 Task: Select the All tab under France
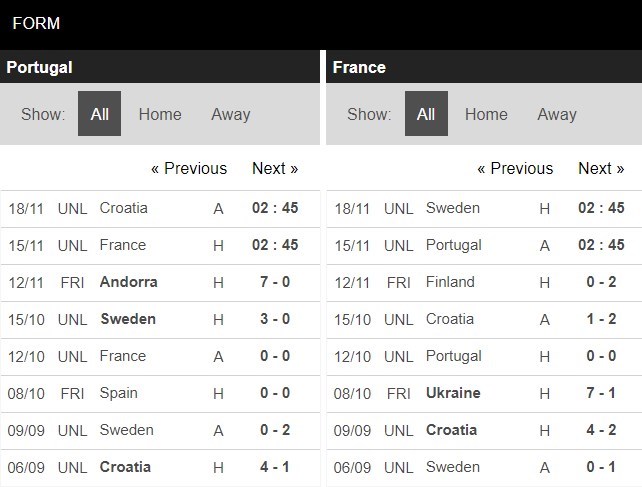(x=426, y=114)
